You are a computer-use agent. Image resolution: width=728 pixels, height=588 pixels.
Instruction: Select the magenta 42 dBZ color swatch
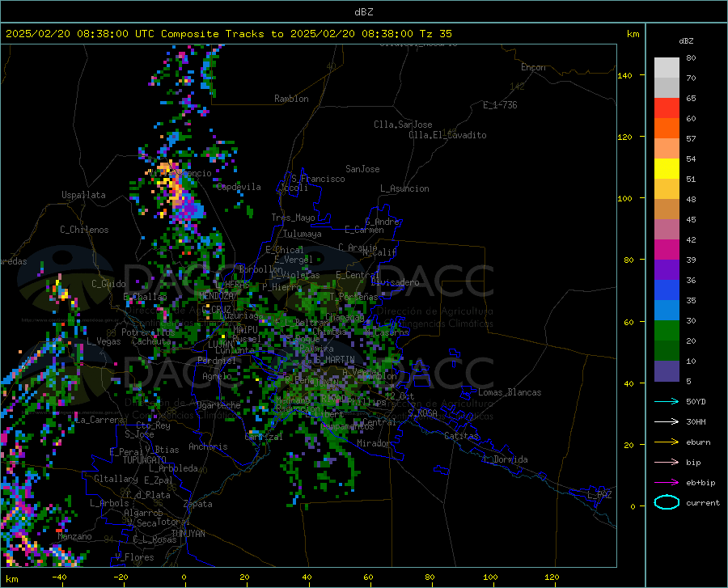click(667, 250)
